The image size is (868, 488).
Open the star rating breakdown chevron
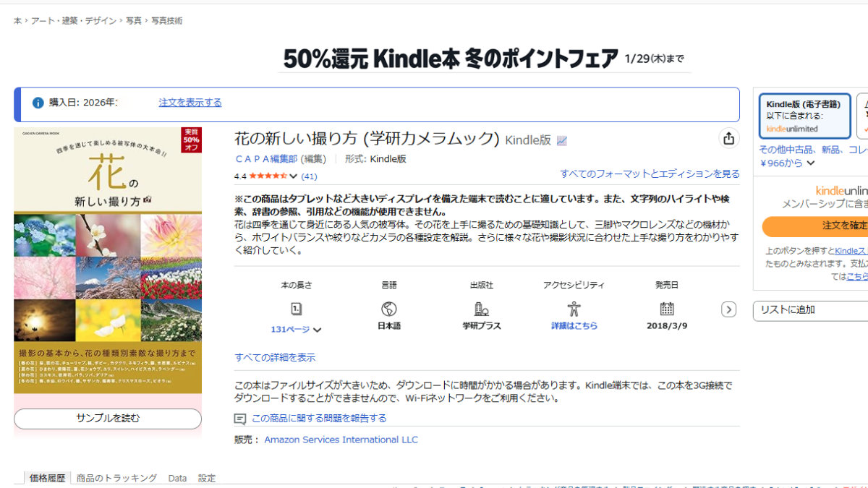pos(294,176)
